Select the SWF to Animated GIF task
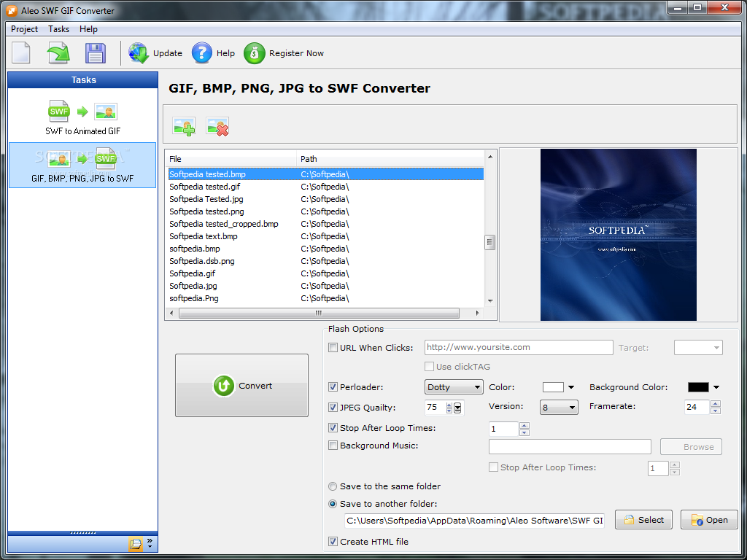 (x=83, y=117)
